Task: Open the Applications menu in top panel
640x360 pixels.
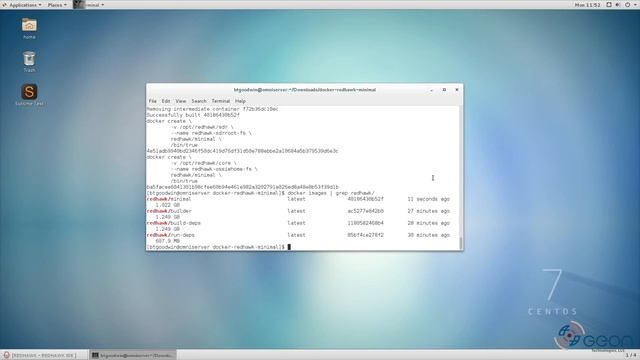Action: pyautogui.click(x=22, y=5)
